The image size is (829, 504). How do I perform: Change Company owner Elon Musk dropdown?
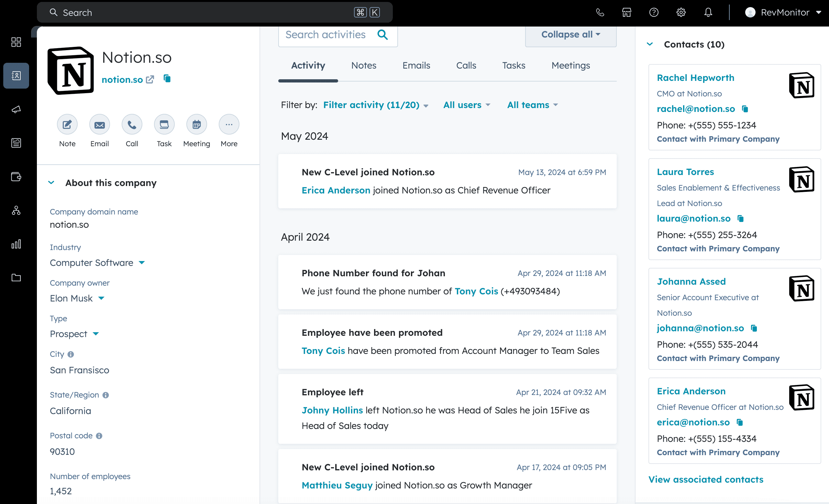tap(77, 299)
